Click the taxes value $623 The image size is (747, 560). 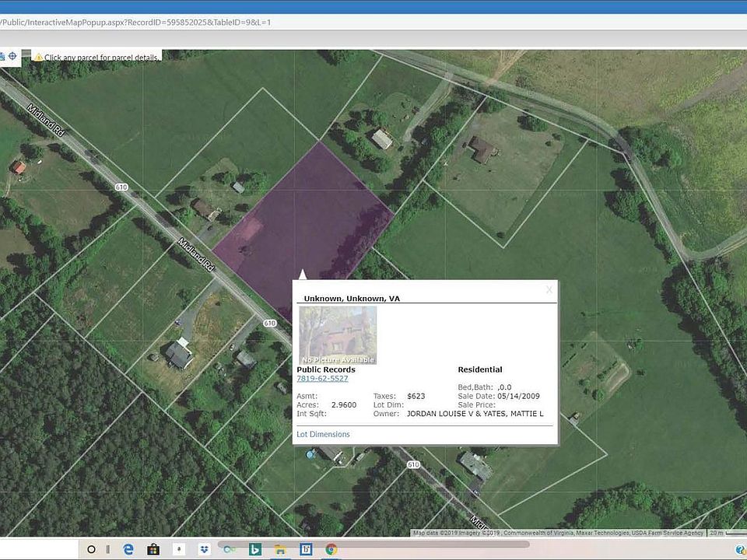click(416, 396)
